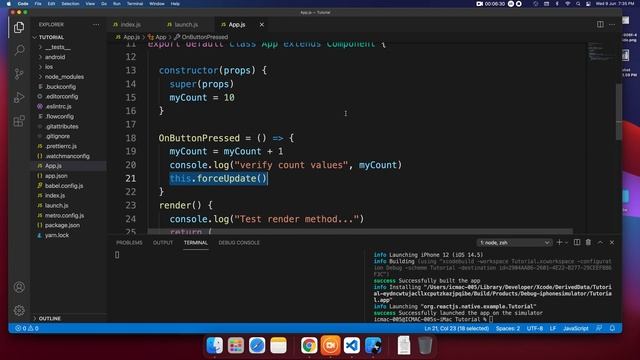Click the terminal prompt input area
The width and height of the screenshot is (640, 360).
pyautogui.click(x=491, y=320)
